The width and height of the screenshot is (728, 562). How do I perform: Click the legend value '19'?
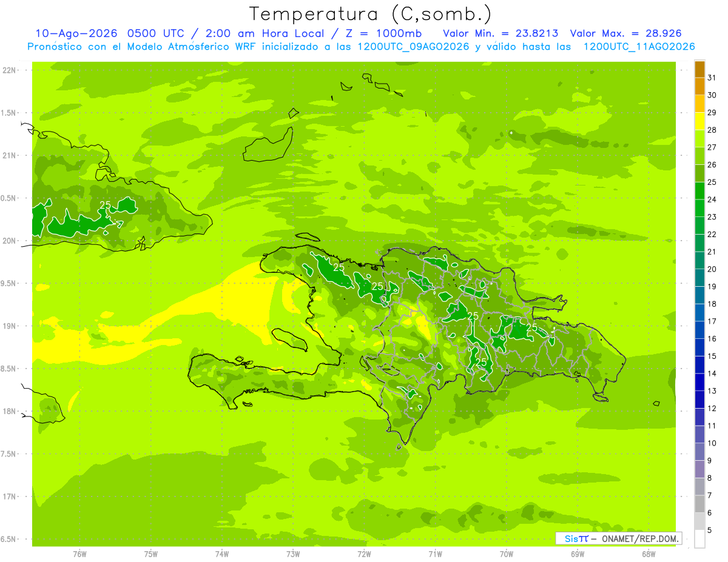coord(712,287)
